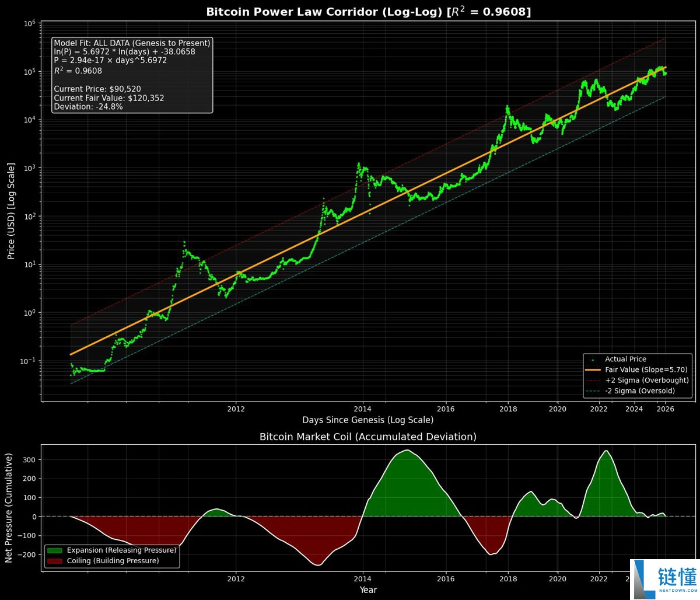The image size is (700, 600).
Task: Click the -200 tick on the Net Pressure axis
Action: click(27, 554)
